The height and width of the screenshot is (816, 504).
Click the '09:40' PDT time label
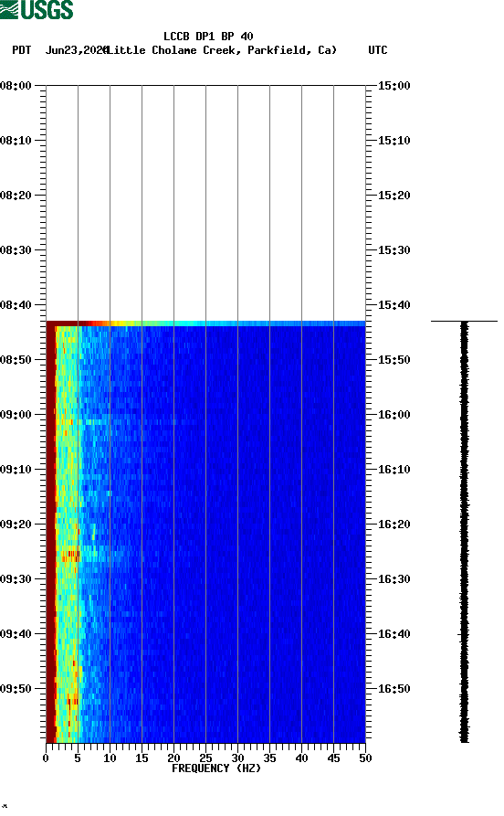pos(16,634)
